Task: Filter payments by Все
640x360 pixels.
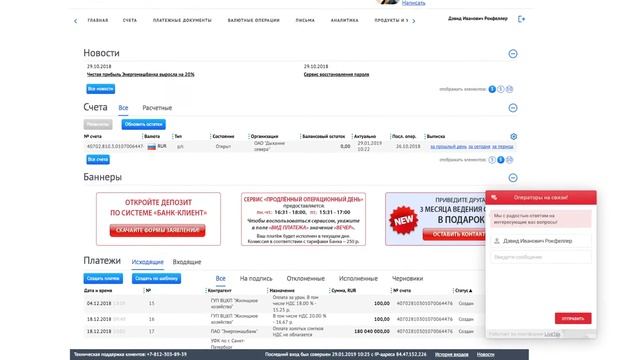Action: pyautogui.click(x=220, y=278)
